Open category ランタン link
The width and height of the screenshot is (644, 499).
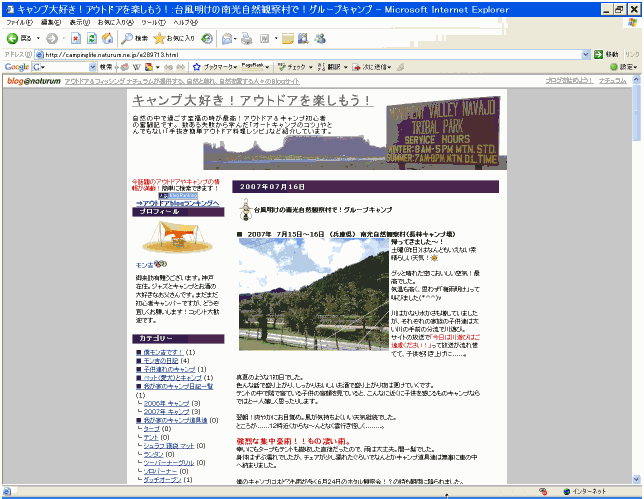pyautogui.click(x=153, y=454)
